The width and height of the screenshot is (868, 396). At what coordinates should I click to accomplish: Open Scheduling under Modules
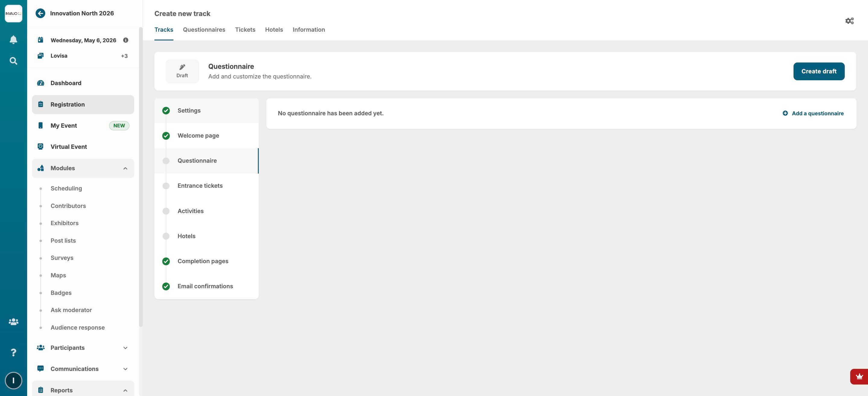tap(66, 189)
